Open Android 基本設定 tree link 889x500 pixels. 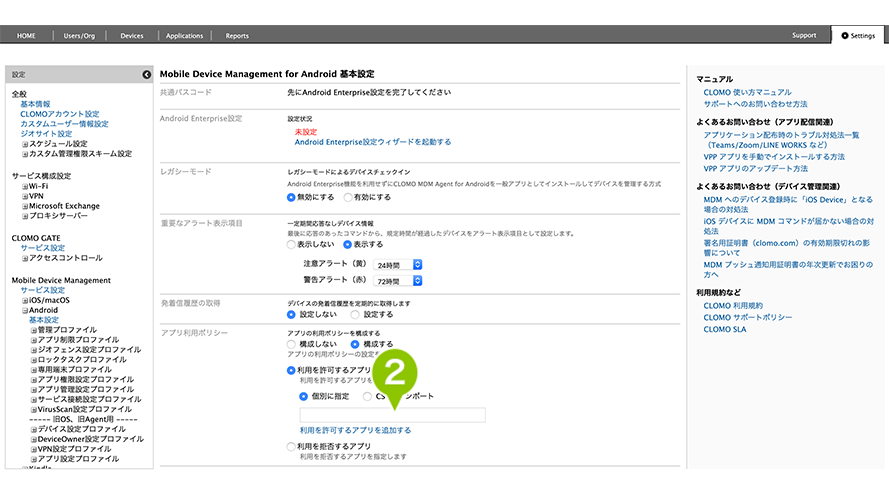(44, 320)
